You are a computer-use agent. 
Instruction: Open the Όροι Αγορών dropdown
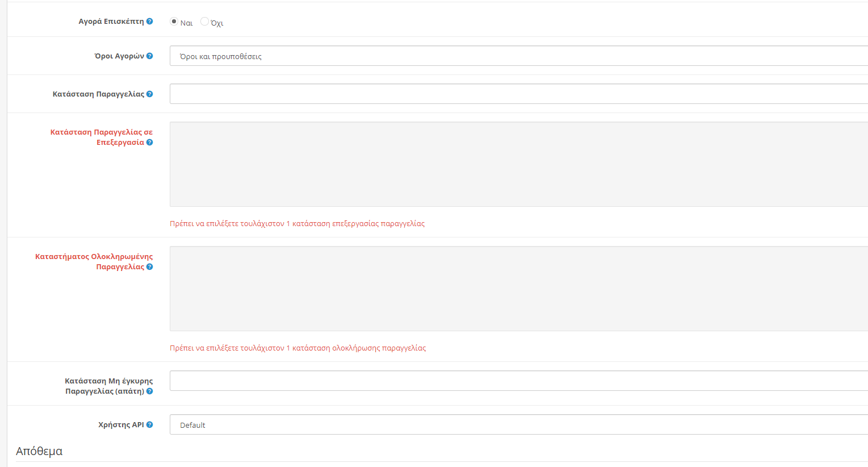[519, 56]
